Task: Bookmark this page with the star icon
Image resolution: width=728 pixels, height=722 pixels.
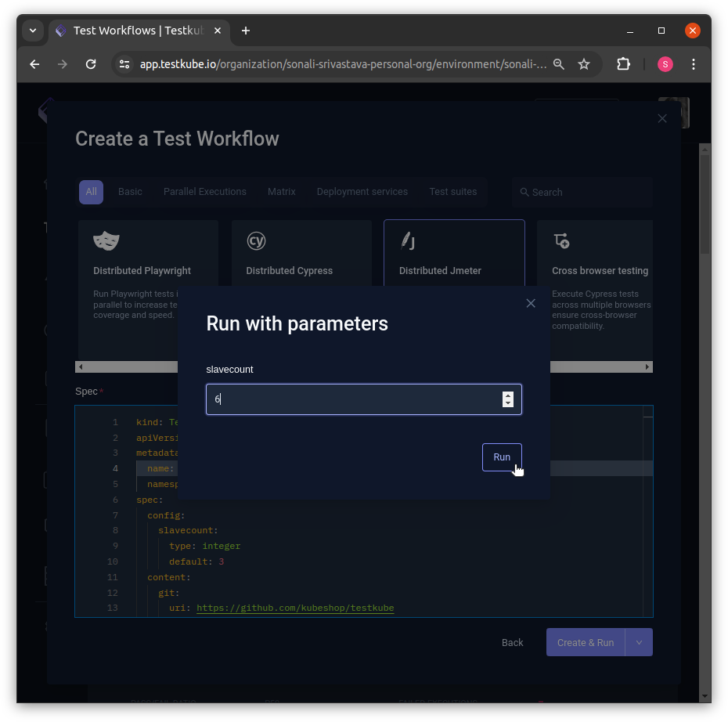Action: (x=584, y=64)
